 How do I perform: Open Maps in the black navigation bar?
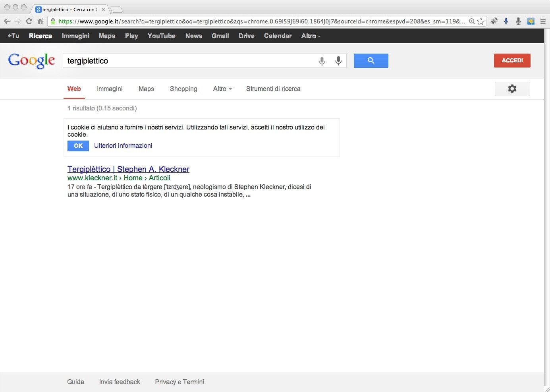[107, 36]
